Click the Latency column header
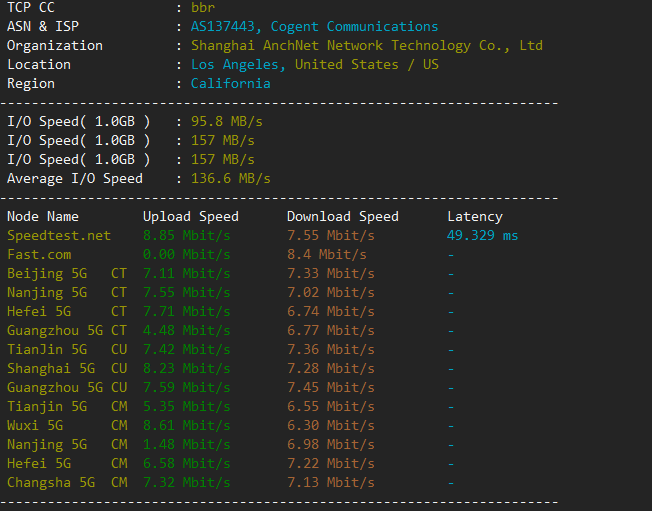The height and width of the screenshot is (511, 652). [474, 217]
